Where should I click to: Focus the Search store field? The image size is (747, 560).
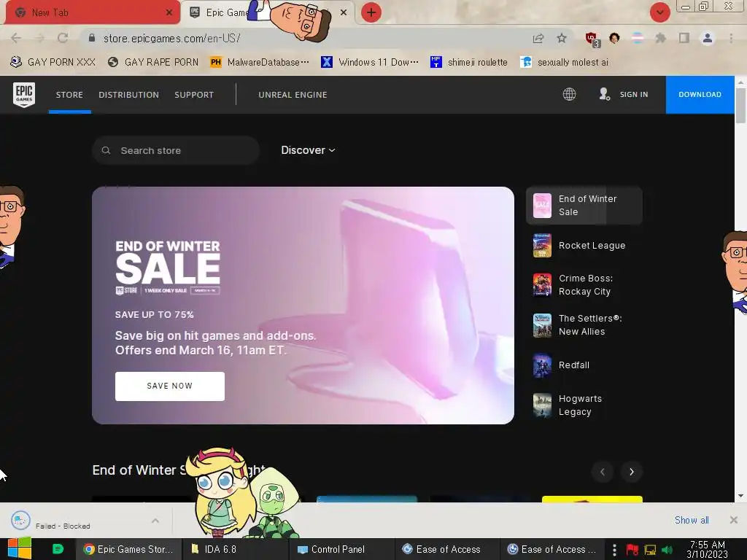(176, 150)
